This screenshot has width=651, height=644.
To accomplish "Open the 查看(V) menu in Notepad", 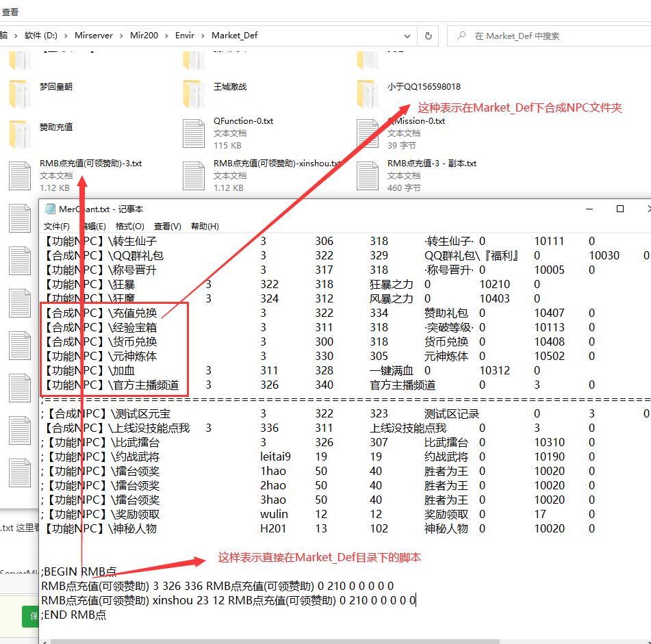I will coord(167,226).
